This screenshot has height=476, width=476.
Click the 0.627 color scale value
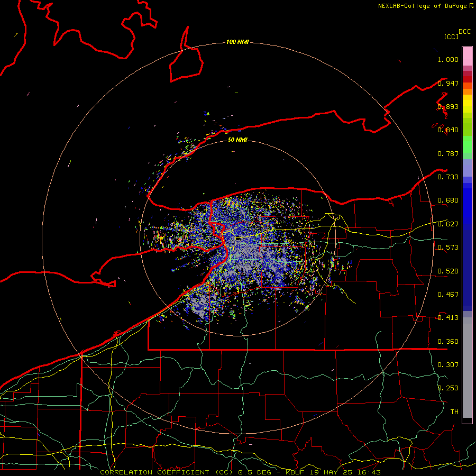pos(448,224)
